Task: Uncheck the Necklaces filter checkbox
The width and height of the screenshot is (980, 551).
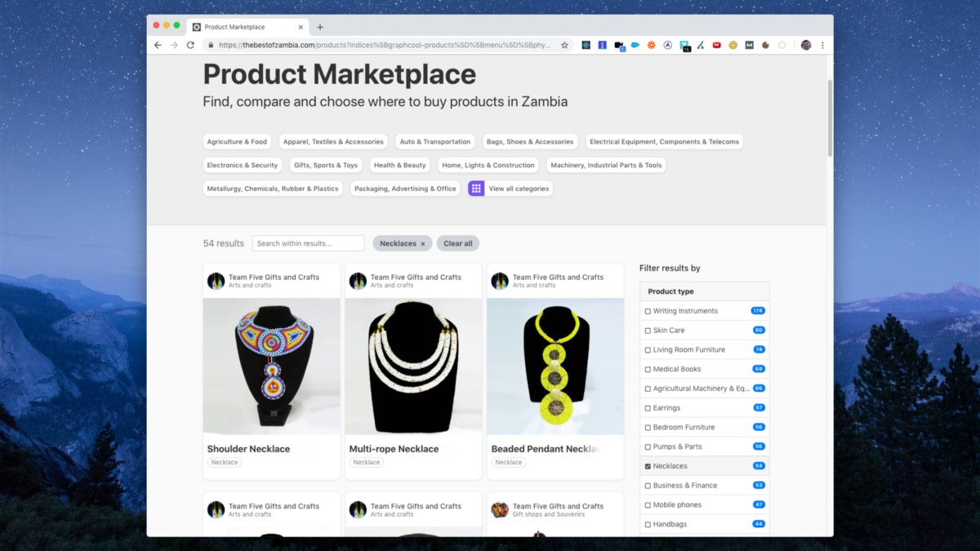Action: click(648, 466)
